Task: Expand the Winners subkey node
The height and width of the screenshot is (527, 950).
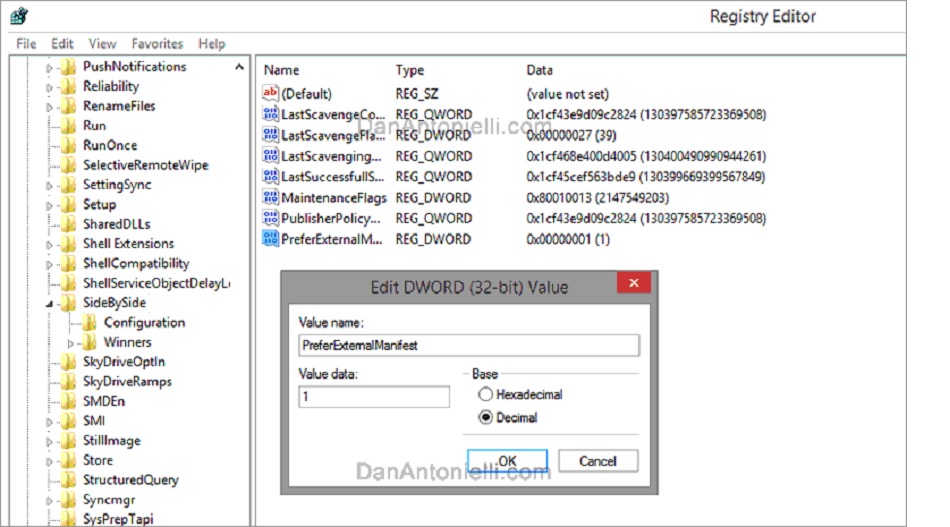Action: [71, 343]
